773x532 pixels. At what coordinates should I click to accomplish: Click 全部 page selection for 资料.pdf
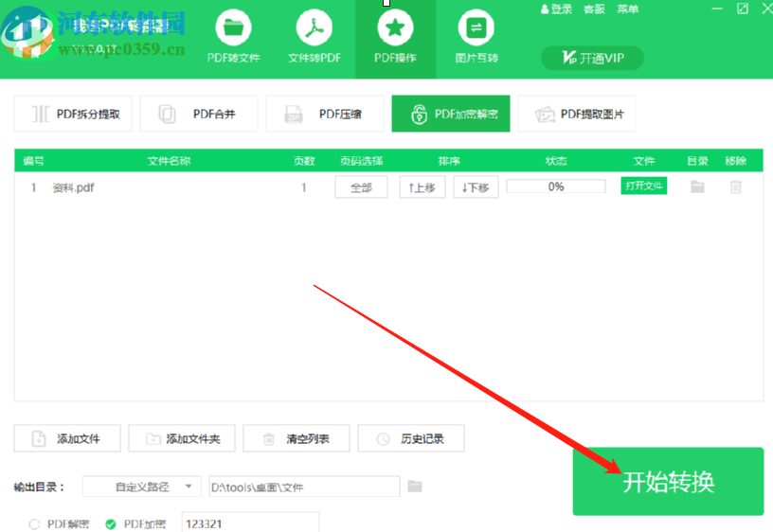tap(361, 187)
